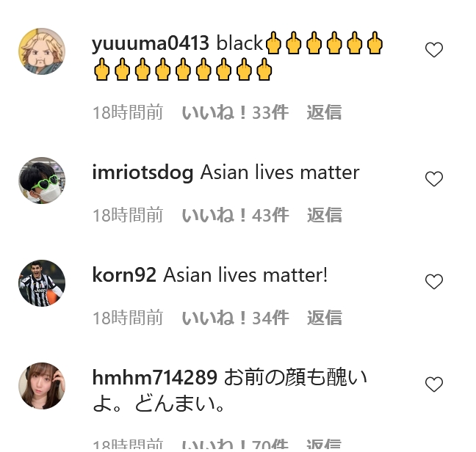Reply (返信) to imriotsdog's comment
The image size is (476, 452).
324,215
